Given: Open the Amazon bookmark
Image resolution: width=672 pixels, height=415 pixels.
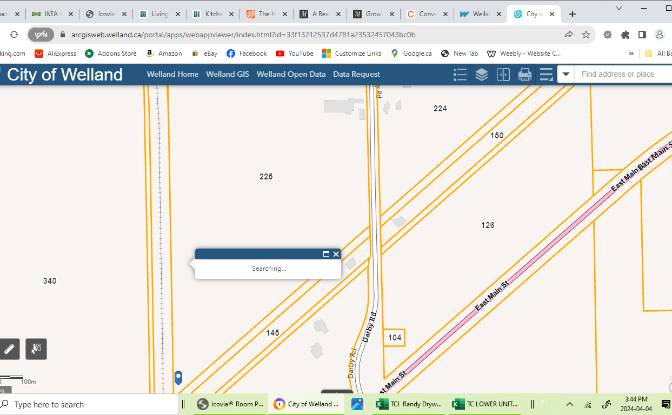Looking at the screenshot, I should pos(164,54).
